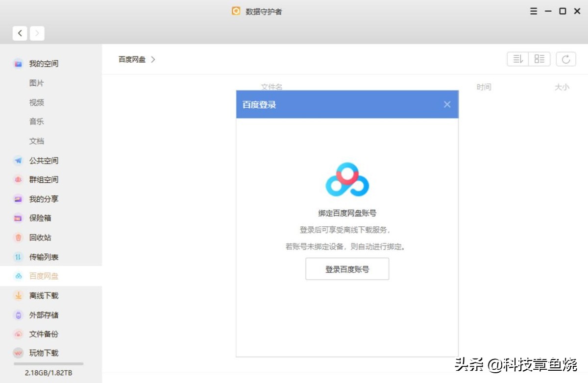Click the 登录百度账号 login button
The image size is (588, 383).
pyautogui.click(x=347, y=268)
